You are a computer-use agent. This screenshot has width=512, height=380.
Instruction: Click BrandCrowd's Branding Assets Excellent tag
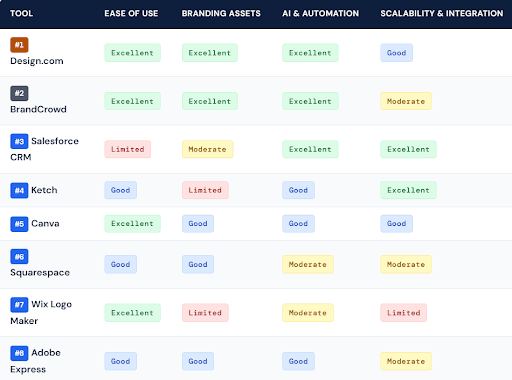[x=210, y=101]
